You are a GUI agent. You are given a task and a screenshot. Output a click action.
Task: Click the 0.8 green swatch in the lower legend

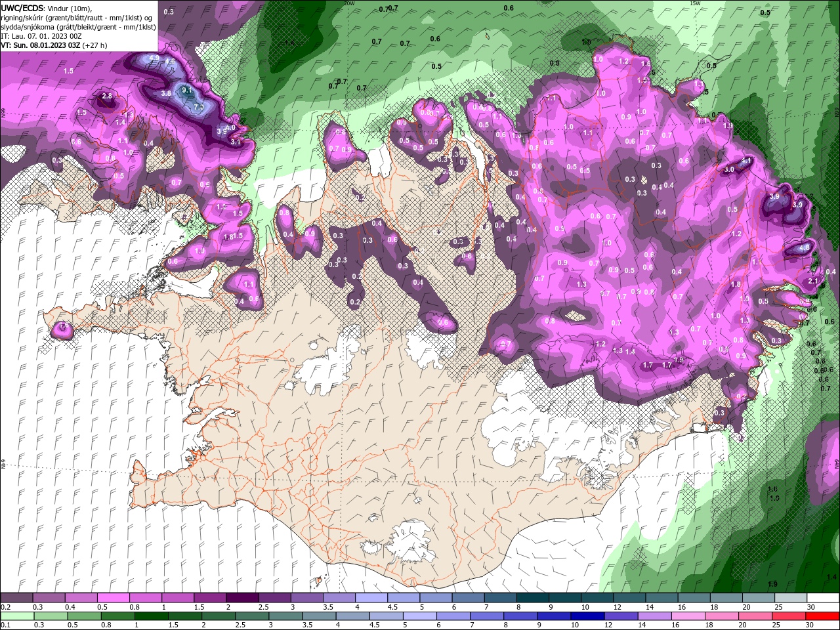point(117,616)
